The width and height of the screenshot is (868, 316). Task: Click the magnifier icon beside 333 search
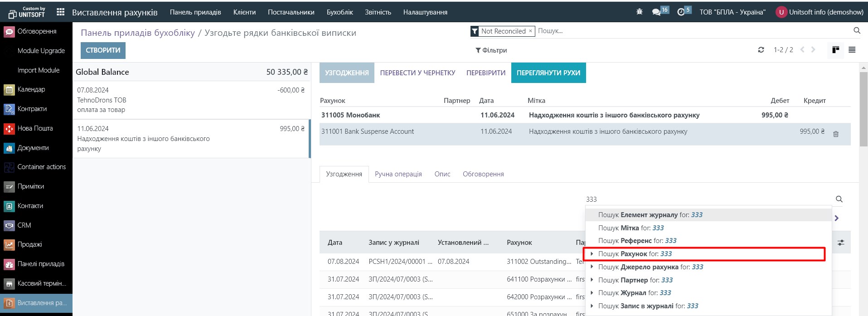pos(839,199)
